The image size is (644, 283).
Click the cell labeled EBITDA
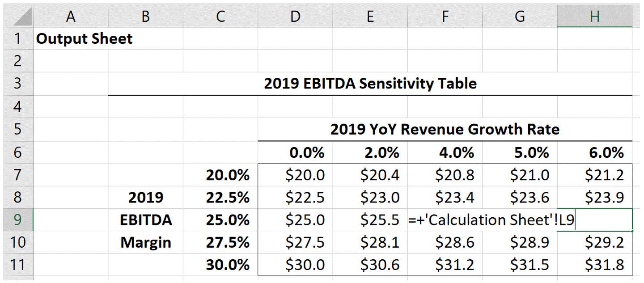tap(145, 220)
